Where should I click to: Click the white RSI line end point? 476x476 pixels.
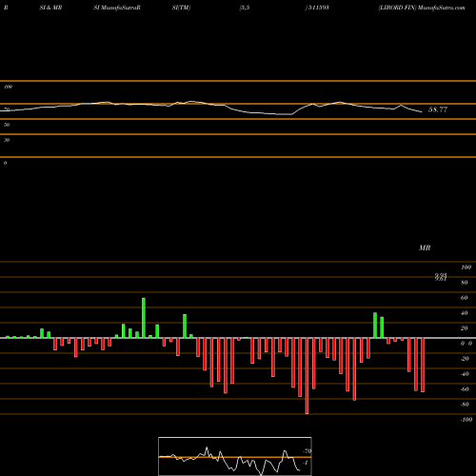(422, 111)
